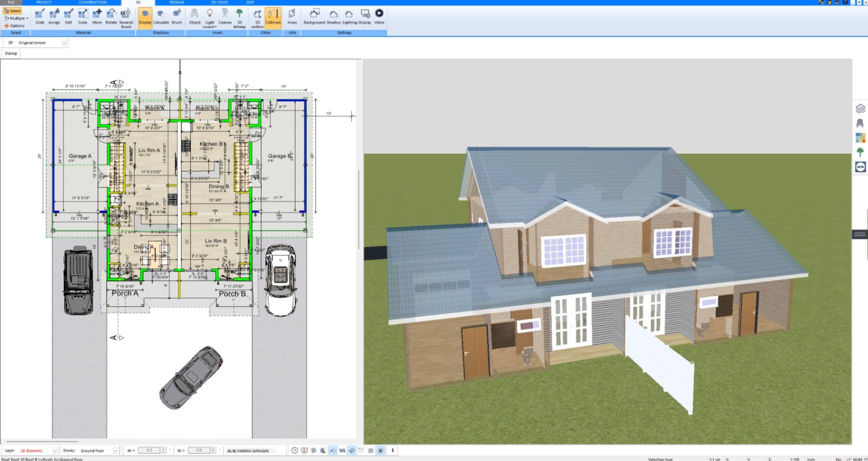Toggle the Select mode button
The height and width of the screenshot is (461, 868).
point(13,11)
